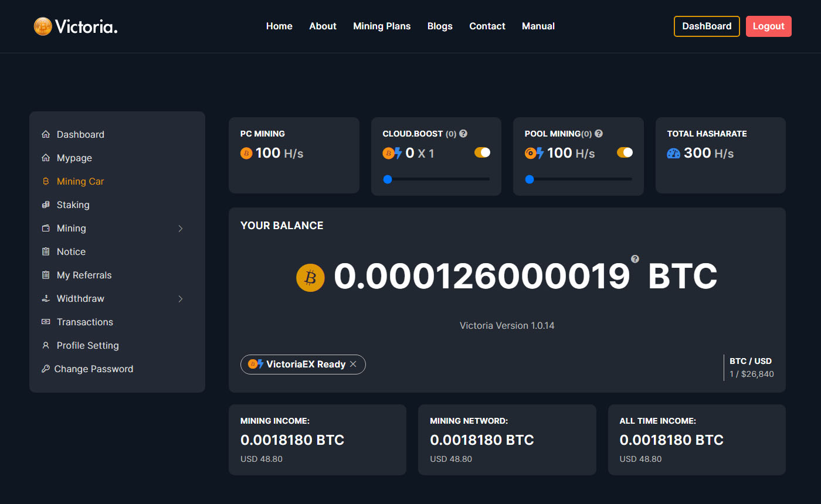Click the Cloud Boost slider handle
The width and height of the screenshot is (821, 504).
388,179
